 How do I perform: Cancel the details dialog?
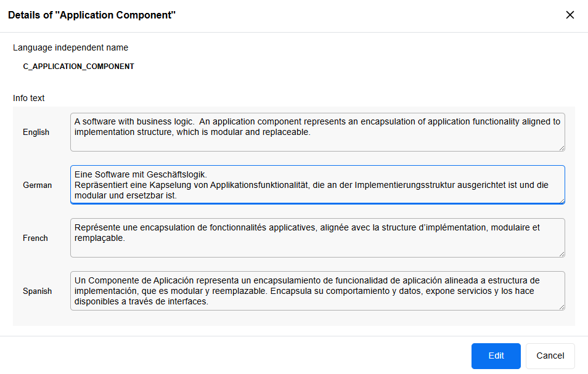click(x=550, y=356)
